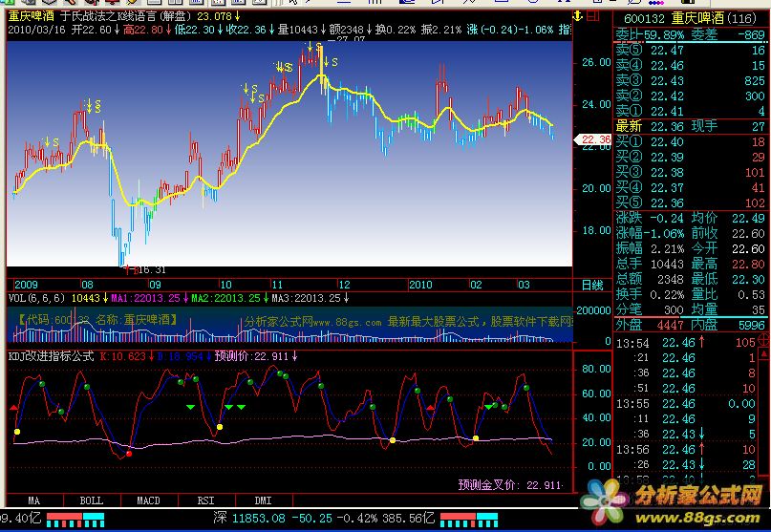Viewport: 771px width, 532px height.
Task: Open the MACD indicator tab
Action: (148, 500)
